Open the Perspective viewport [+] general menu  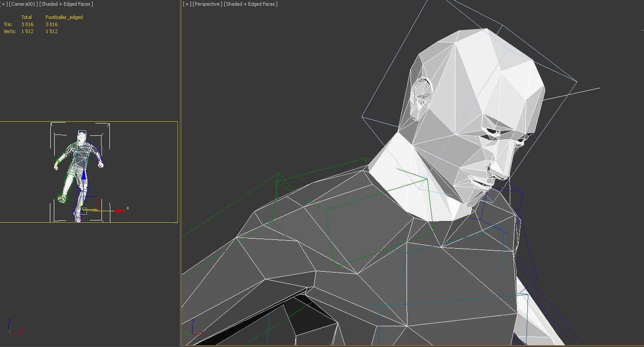tap(187, 4)
